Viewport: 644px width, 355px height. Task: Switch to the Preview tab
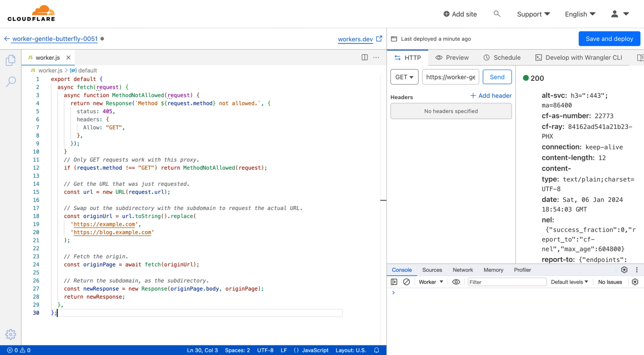pyautogui.click(x=452, y=57)
